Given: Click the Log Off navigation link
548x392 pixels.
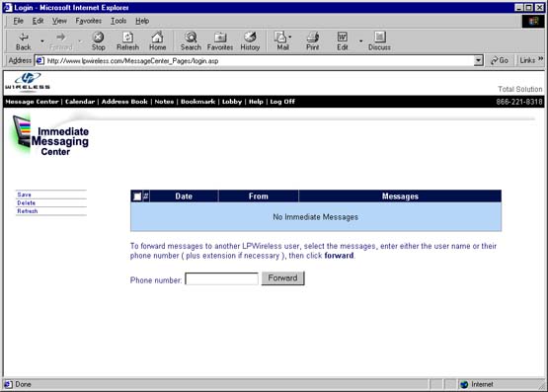Looking at the screenshot, I should [x=282, y=102].
